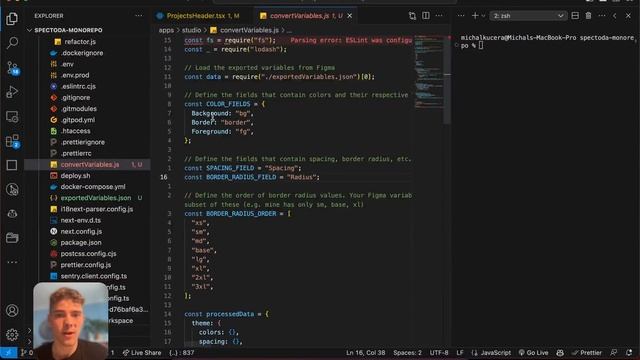Click the Prettier status bar item
The height and width of the screenshot is (360, 640).
587,353
